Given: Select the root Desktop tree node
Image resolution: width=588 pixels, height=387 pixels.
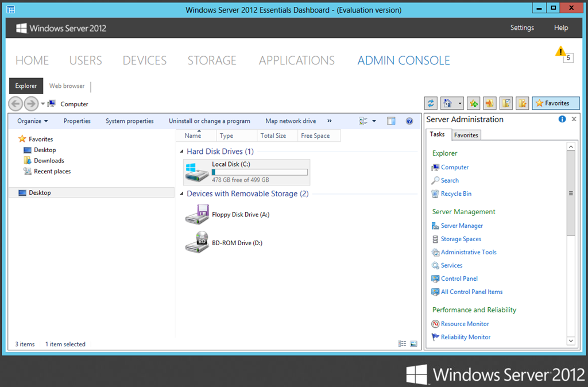Looking at the screenshot, I should [91, 193].
